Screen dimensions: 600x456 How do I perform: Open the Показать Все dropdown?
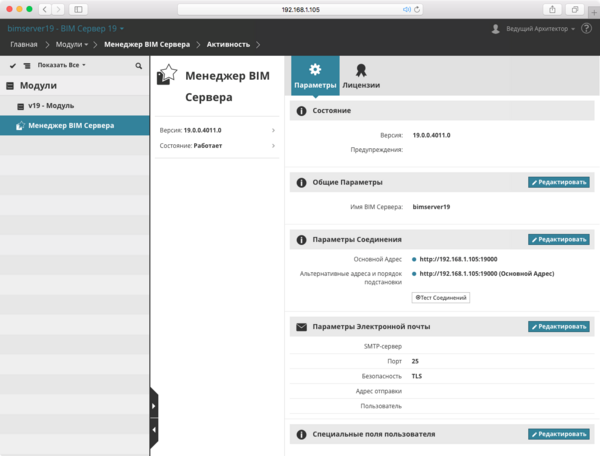61,65
